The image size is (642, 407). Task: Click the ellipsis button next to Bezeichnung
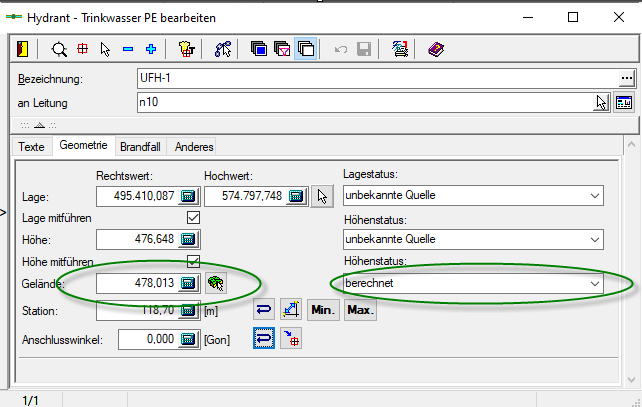627,78
